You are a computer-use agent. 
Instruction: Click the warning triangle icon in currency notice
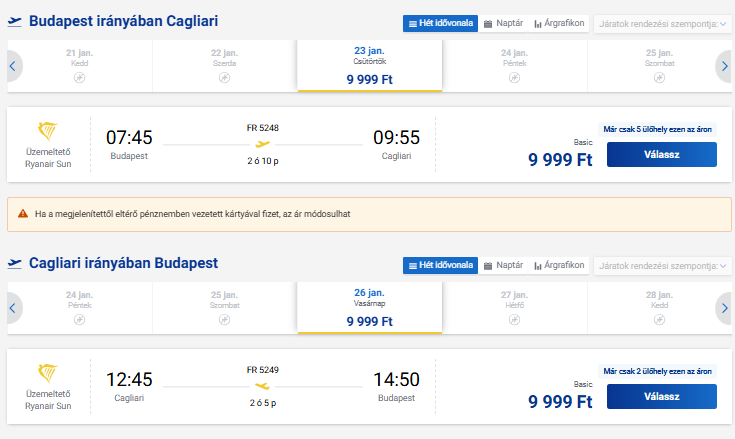(23, 214)
